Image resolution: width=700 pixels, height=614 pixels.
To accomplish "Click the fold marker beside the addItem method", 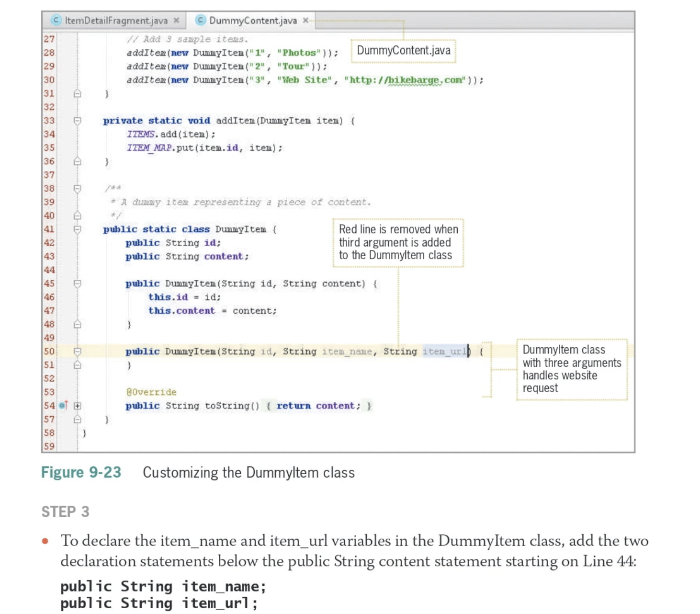I will (78, 122).
